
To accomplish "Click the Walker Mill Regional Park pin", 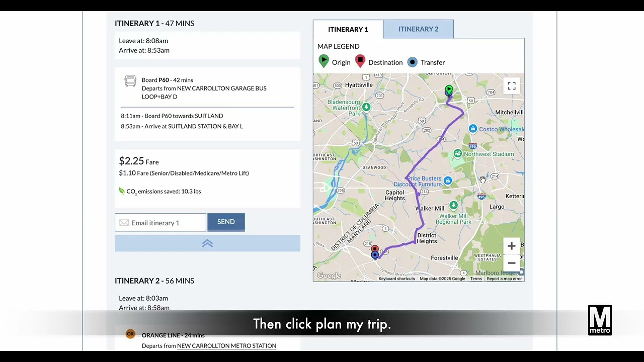I will click(453, 205).
